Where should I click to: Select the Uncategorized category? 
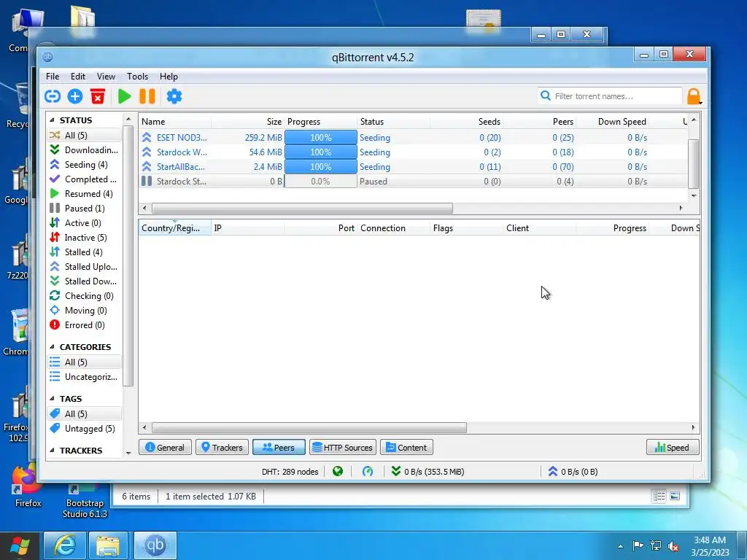(84, 377)
